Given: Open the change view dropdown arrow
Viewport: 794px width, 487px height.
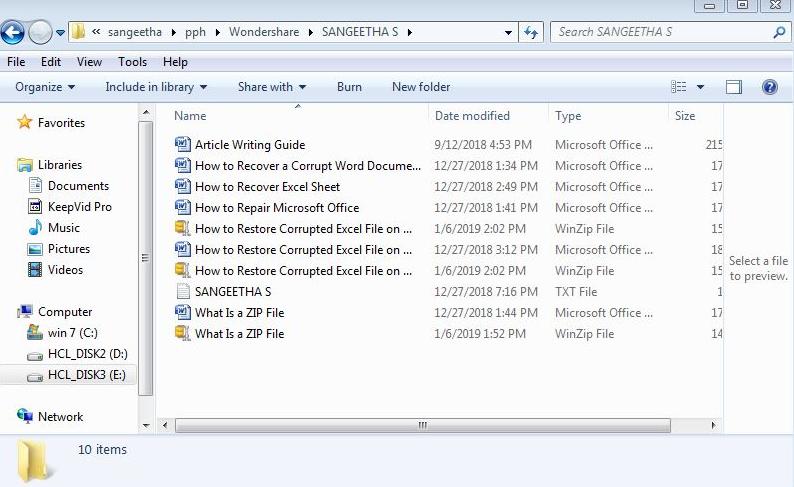Looking at the screenshot, I should (700, 87).
